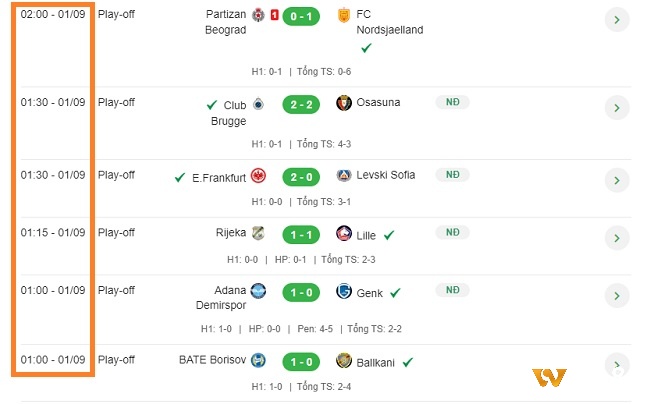
Task: Expand Partizan Beograd match details arrow
Action: click(x=617, y=19)
